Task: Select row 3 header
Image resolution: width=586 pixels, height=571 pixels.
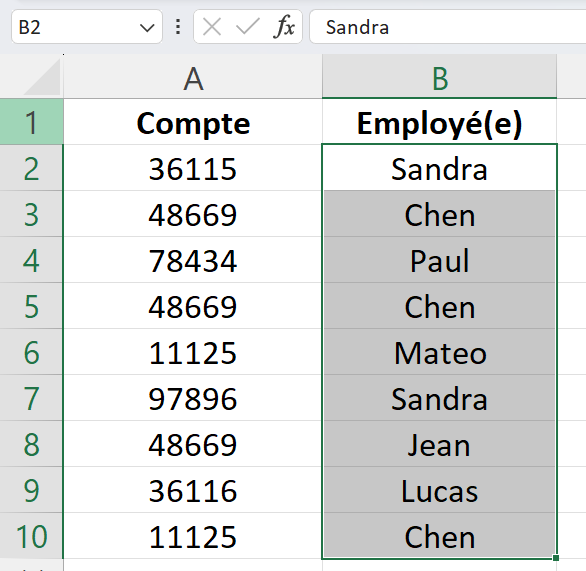Action: tap(31, 214)
